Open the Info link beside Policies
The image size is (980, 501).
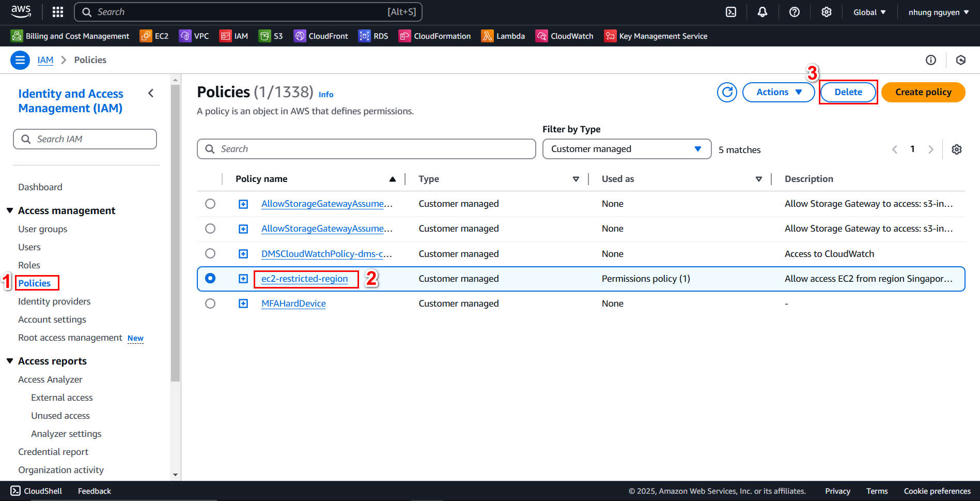pyautogui.click(x=326, y=95)
